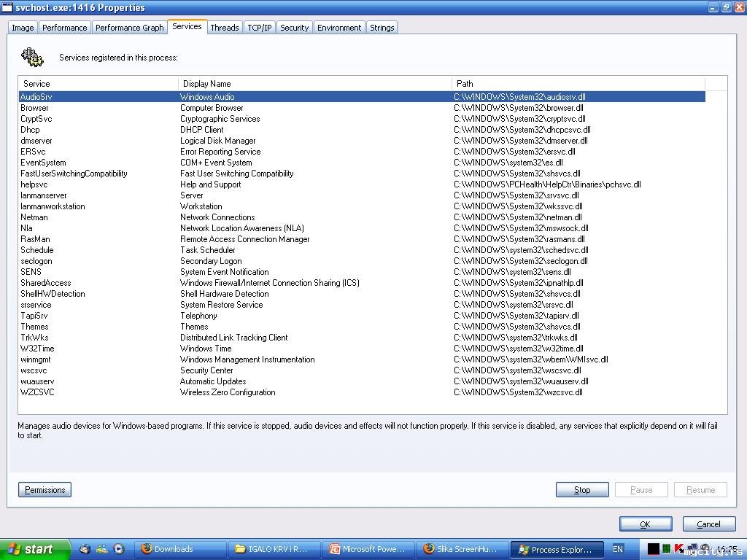Click the media player quick launch icon
The height and width of the screenshot is (560, 747).
click(x=119, y=549)
